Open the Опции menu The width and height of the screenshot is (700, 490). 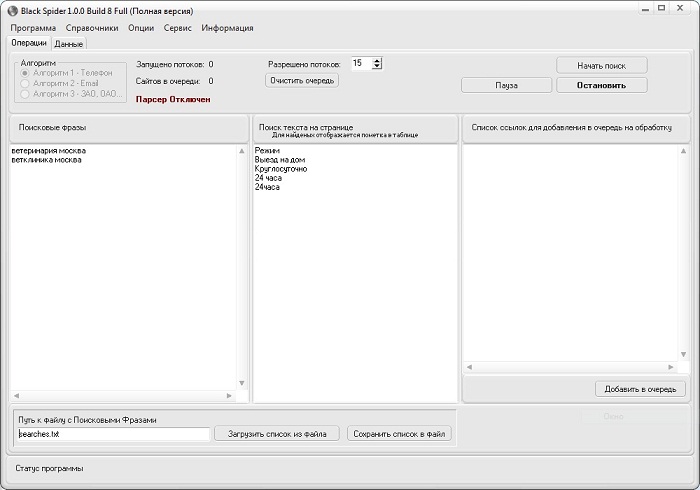click(141, 28)
